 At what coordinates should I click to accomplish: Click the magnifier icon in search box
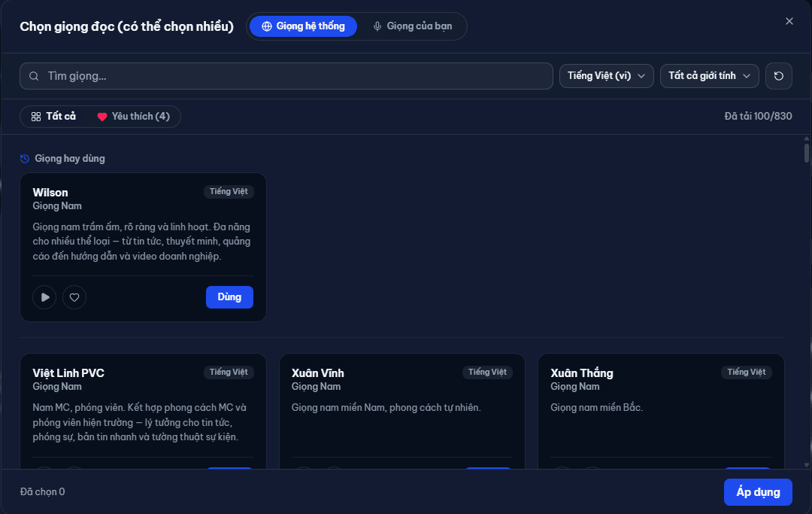point(34,76)
